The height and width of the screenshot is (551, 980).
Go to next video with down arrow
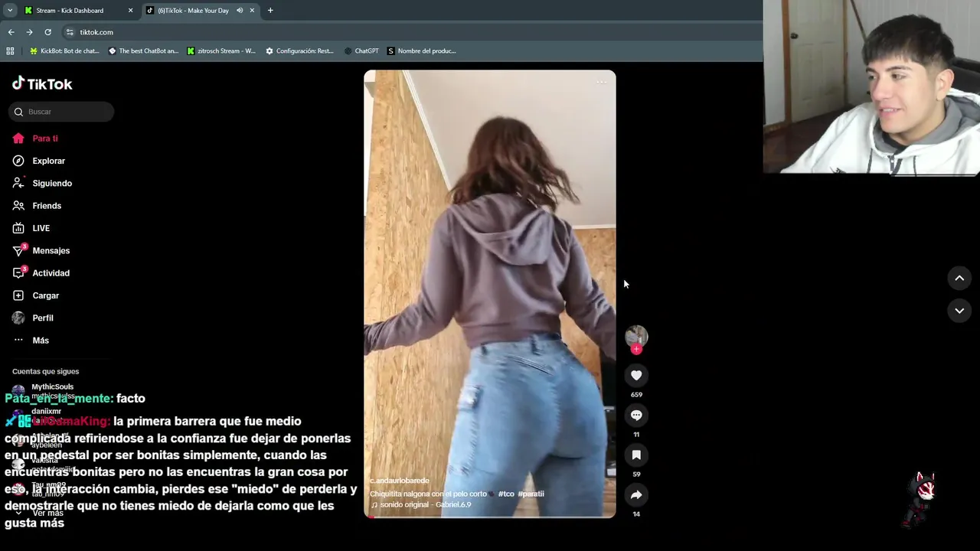[x=959, y=310]
